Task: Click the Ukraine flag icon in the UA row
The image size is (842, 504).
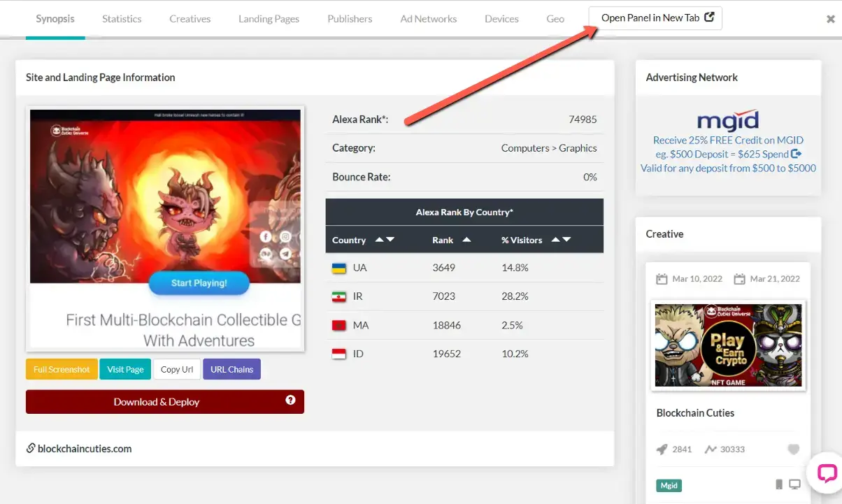Action: (338, 268)
